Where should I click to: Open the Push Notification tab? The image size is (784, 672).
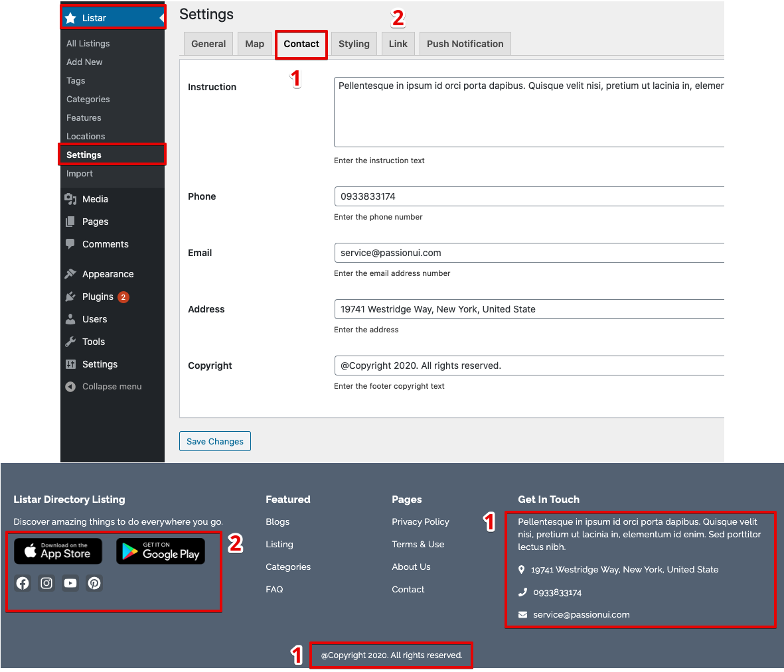pyautogui.click(x=465, y=44)
